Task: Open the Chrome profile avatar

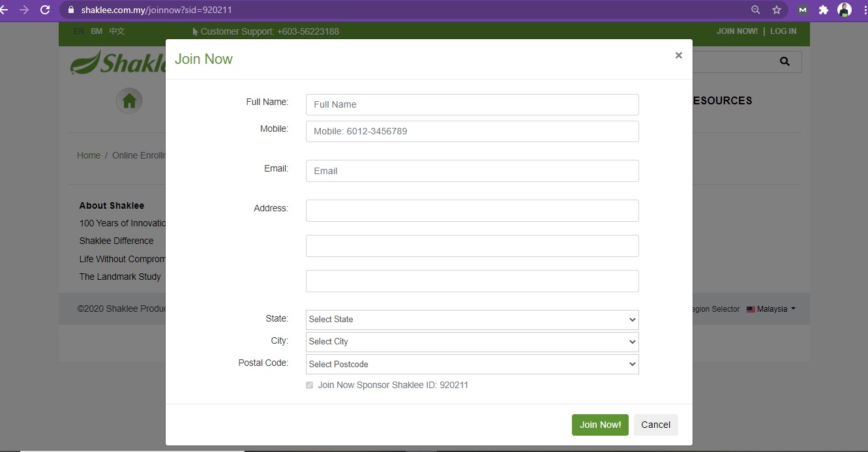Action: pyautogui.click(x=845, y=10)
